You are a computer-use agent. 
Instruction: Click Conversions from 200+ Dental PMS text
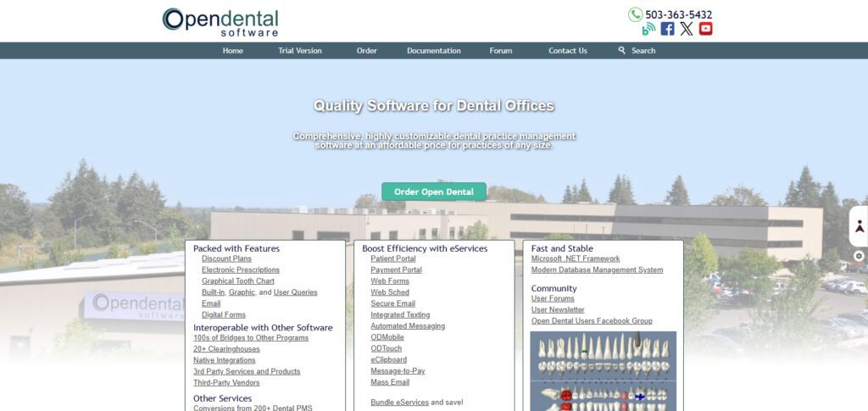(253, 408)
